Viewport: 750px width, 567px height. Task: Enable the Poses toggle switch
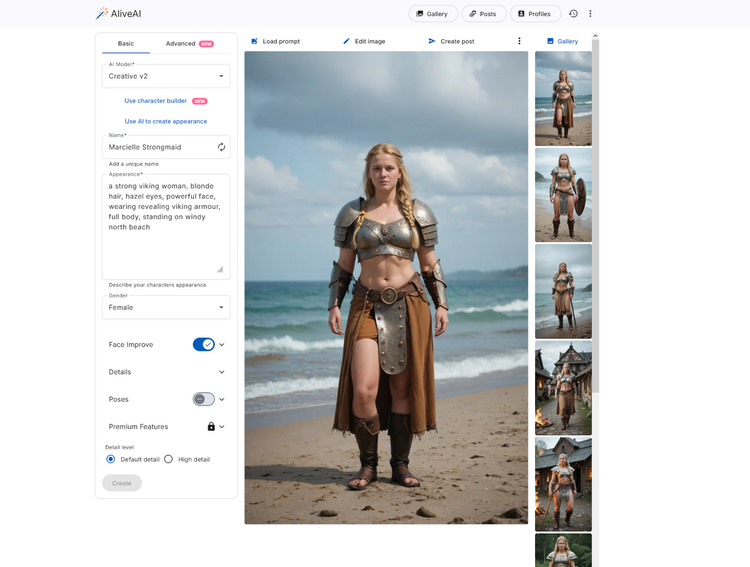(x=204, y=399)
